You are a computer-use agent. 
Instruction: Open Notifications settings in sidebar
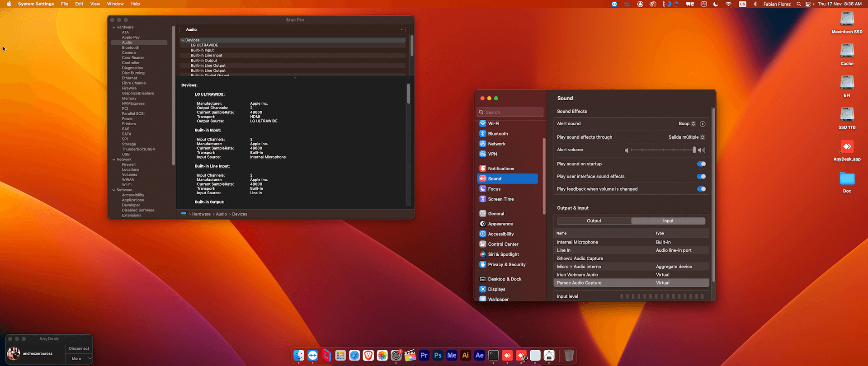[x=500, y=169]
